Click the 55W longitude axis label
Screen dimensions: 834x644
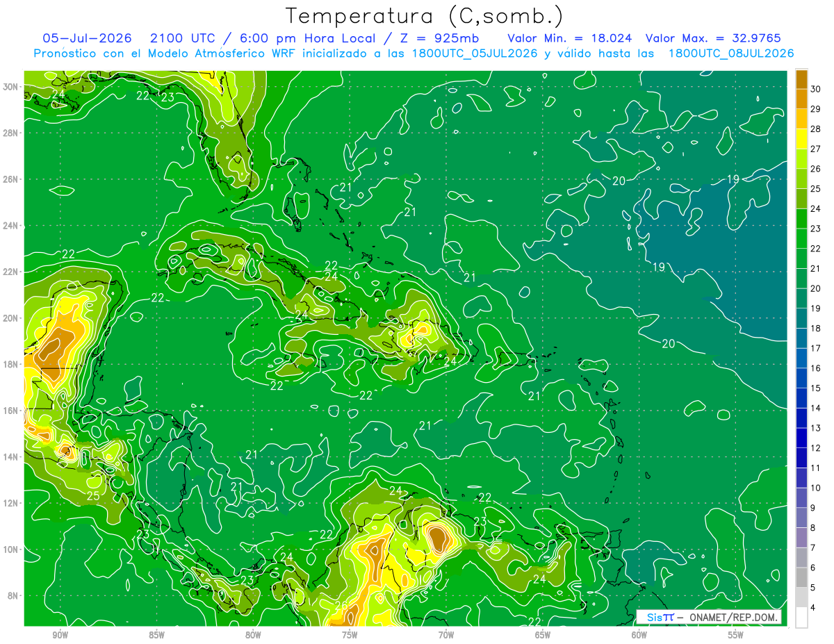[736, 634]
